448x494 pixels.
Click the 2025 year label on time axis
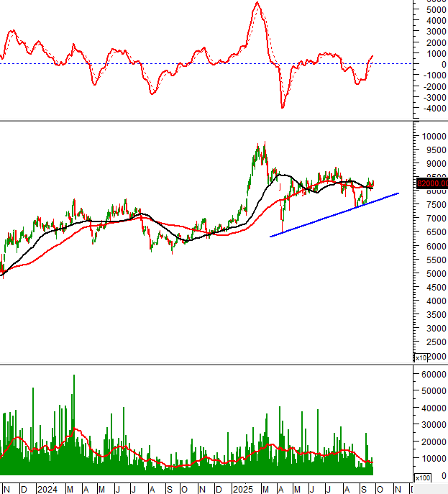pos(242,489)
